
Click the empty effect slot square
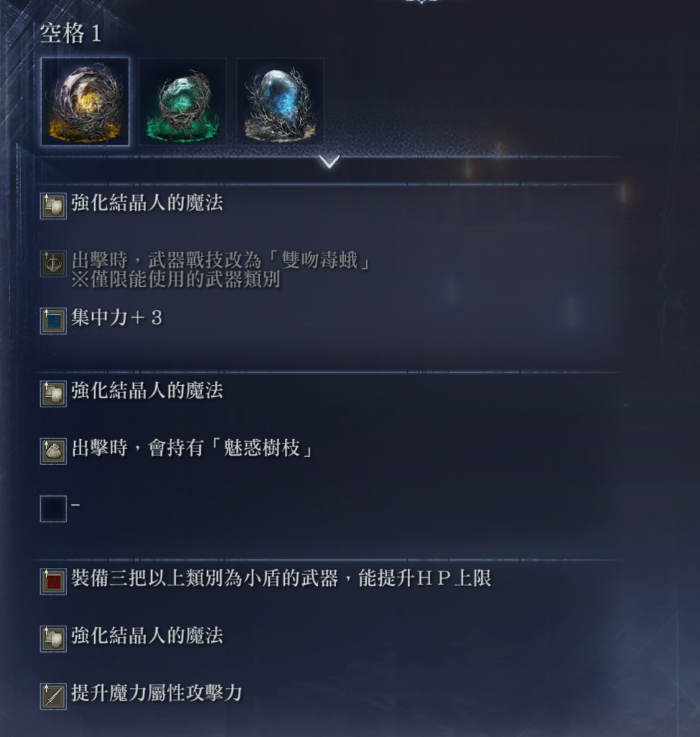click(x=53, y=509)
